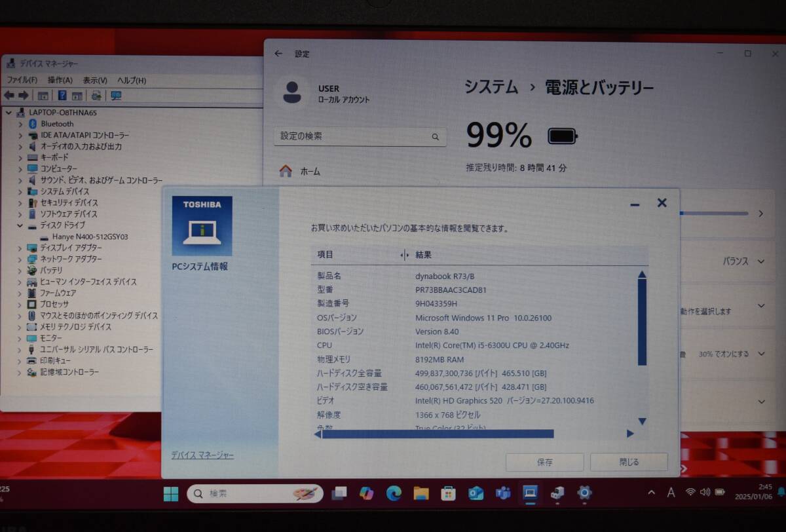Click the Wi-Fi icon in system tray
Screen dimensions: 786x532
(x=690, y=492)
